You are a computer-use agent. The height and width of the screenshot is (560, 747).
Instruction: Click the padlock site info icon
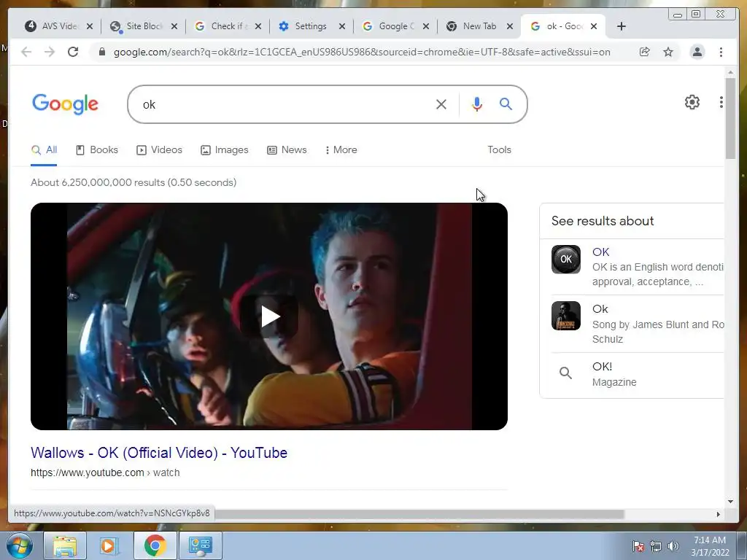pyautogui.click(x=101, y=52)
